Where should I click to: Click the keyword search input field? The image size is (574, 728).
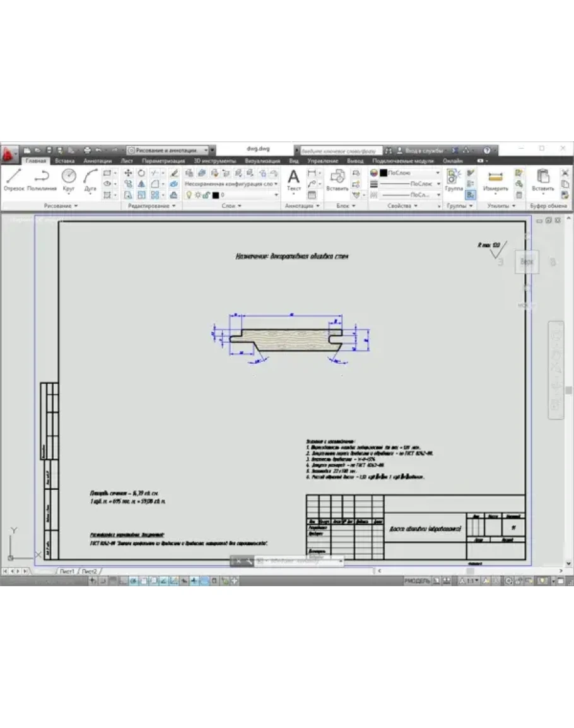(x=339, y=151)
